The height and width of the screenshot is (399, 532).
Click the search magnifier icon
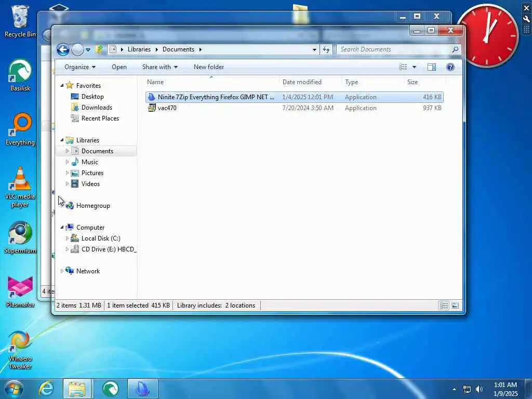(x=455, y=49)
